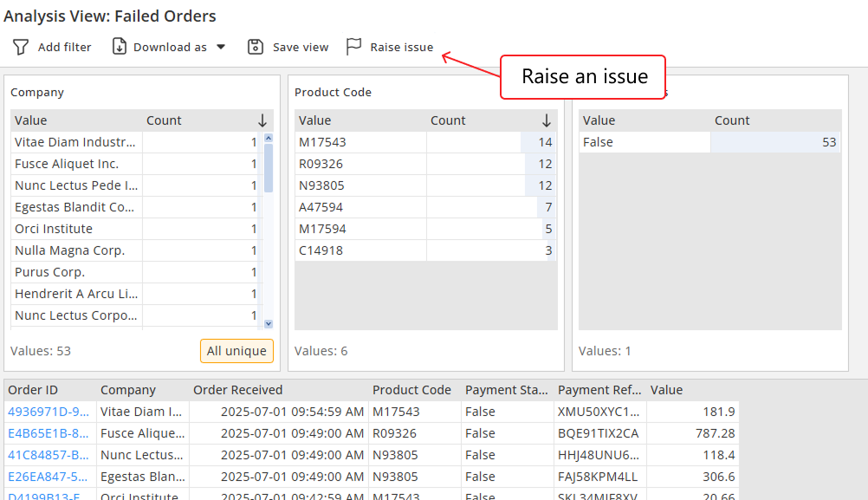Select Hendrerit A Arcu Li... company row

click(137, 294)
